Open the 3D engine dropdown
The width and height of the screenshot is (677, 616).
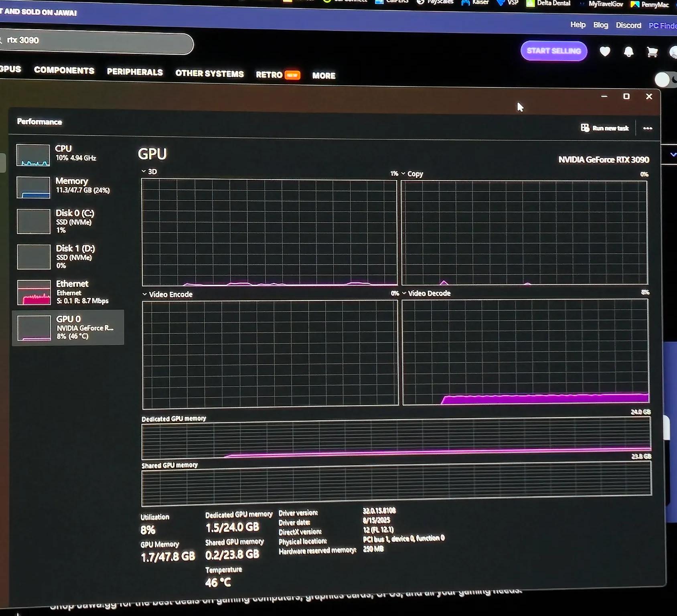click(149, 172)
